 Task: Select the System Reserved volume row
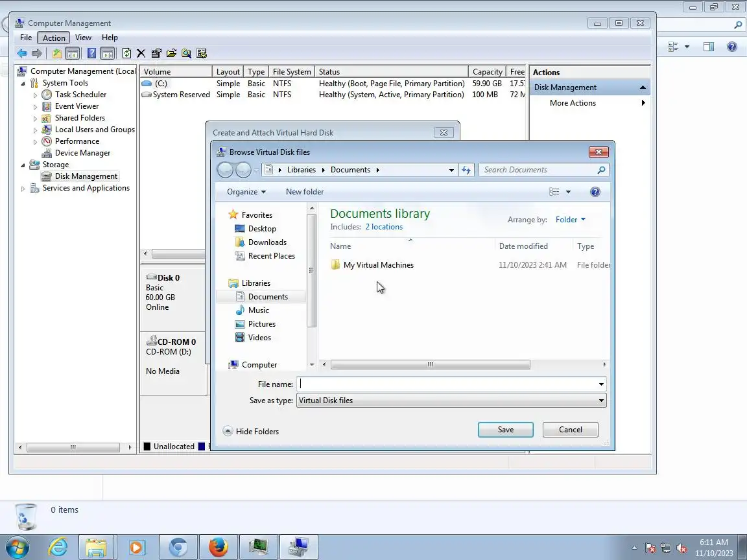click(x=333, y=95)
